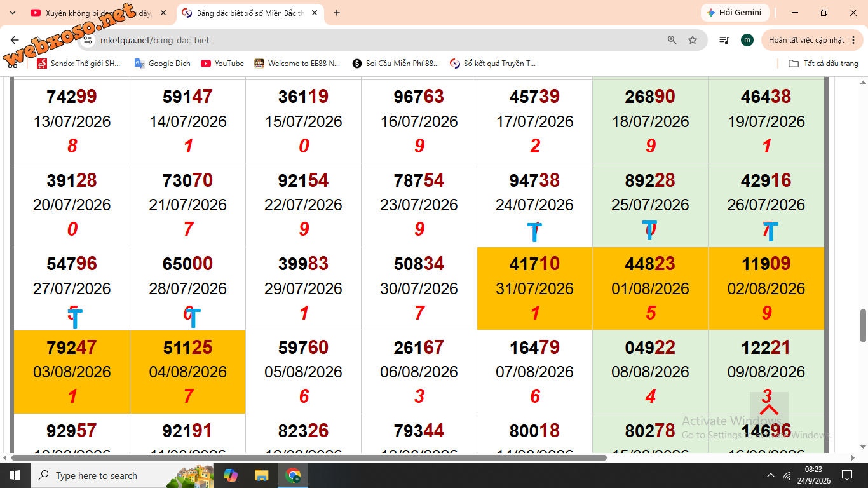Open the media control icon in Chrome toolbar
Viewport: 868px width, 488px height.
click(x=724, y=40)
